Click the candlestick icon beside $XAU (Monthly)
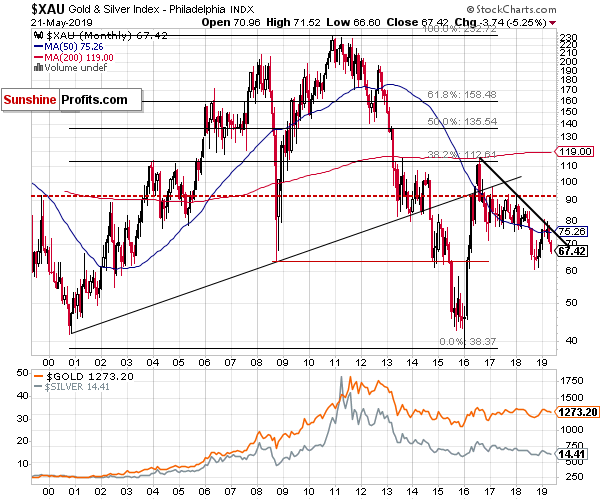Image resolution: width=600 pixels, height=500 pixels. click(x=38, y=36)
